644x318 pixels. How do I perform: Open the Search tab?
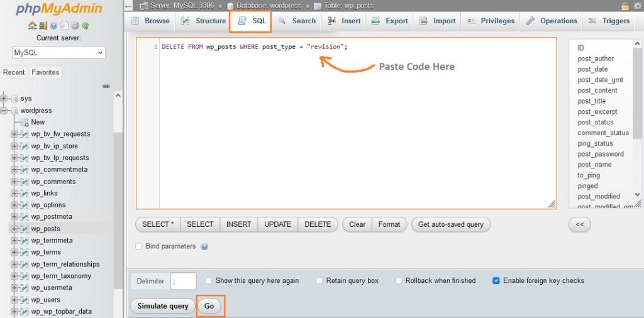tap(297, 21)
